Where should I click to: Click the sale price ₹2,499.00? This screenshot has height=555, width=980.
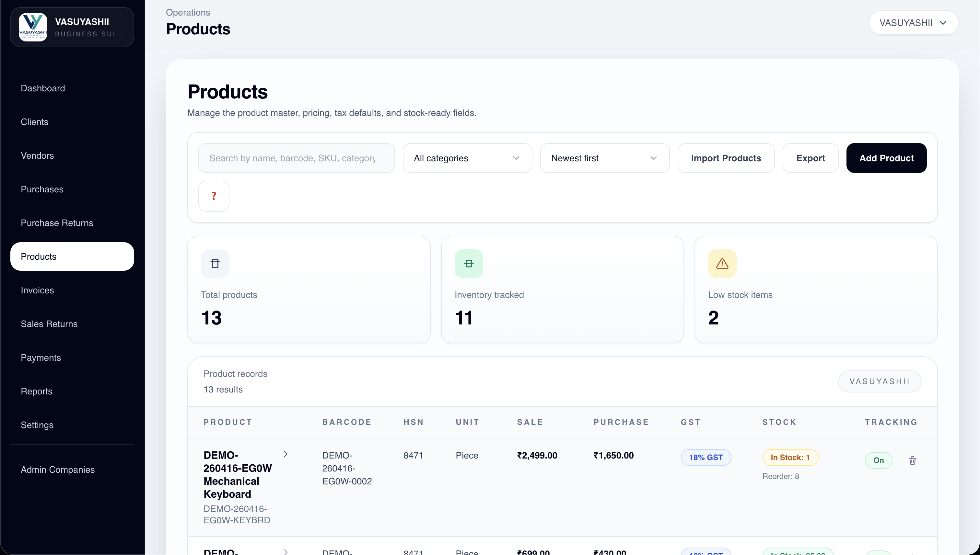coord(537,455)
